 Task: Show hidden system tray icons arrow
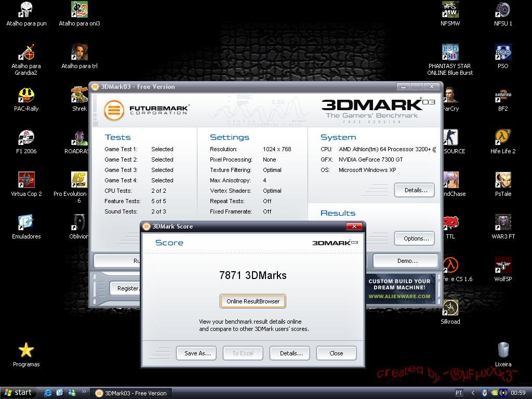(x=473, y=393)
